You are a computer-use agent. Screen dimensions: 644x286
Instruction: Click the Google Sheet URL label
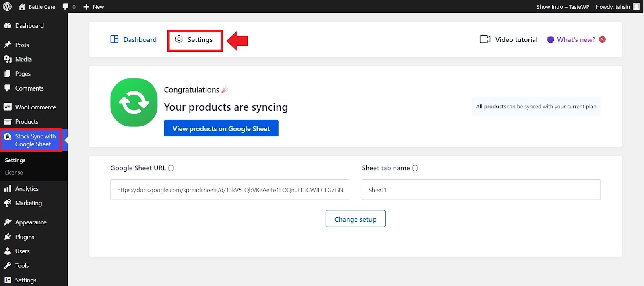click(x=138, y=168)
